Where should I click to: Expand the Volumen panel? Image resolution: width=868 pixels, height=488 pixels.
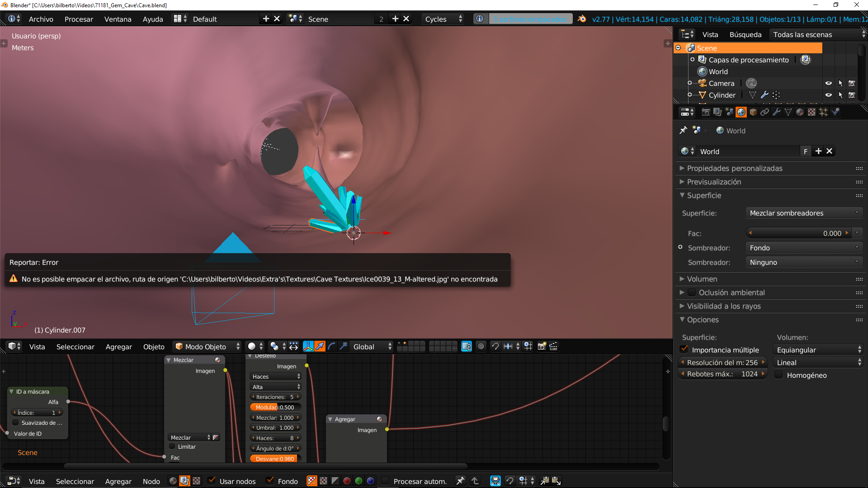click(702, 279)
